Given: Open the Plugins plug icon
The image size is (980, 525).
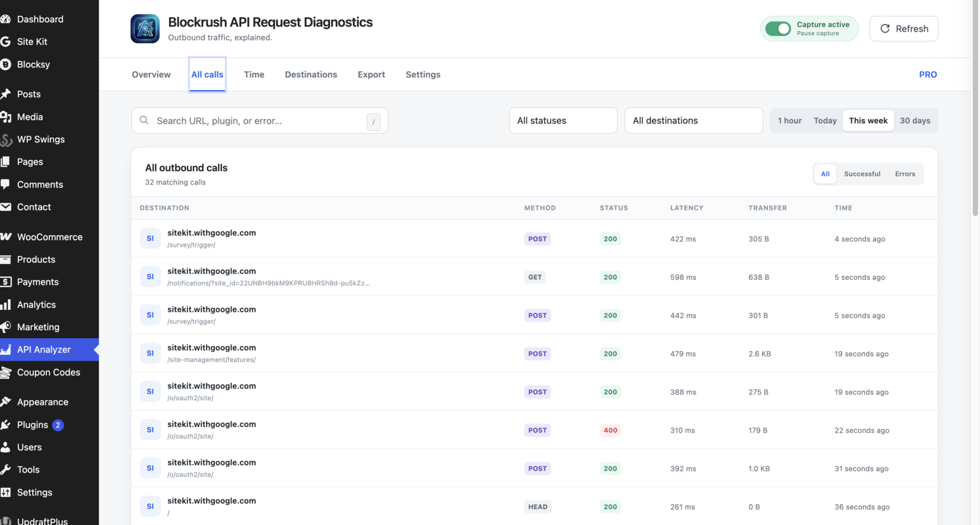Looking at the screenshot, I should tap(6, 425).
